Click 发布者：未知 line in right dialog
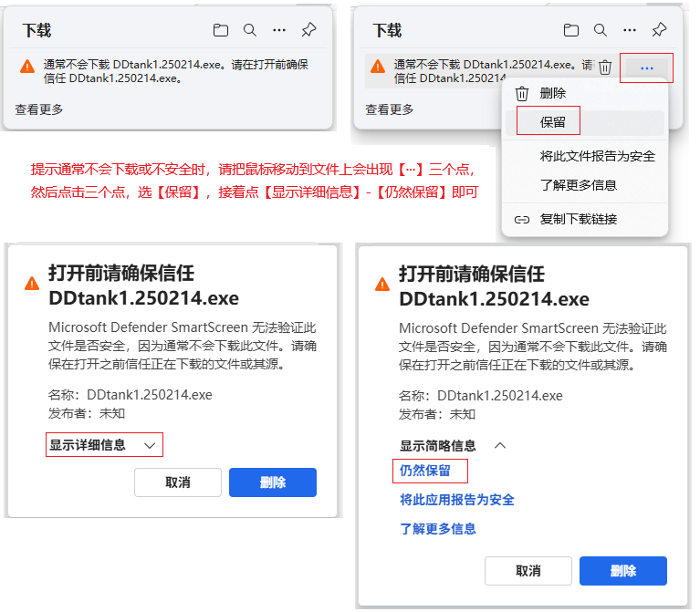 pyautogui.click(x=436, y=414)
